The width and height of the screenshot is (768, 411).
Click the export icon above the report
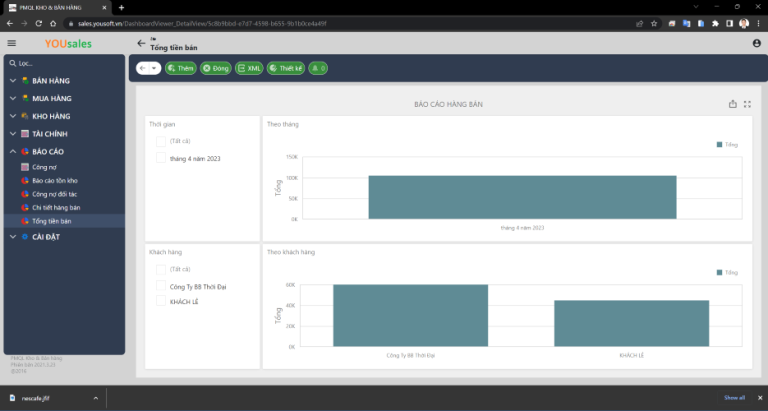pos(732,103)
